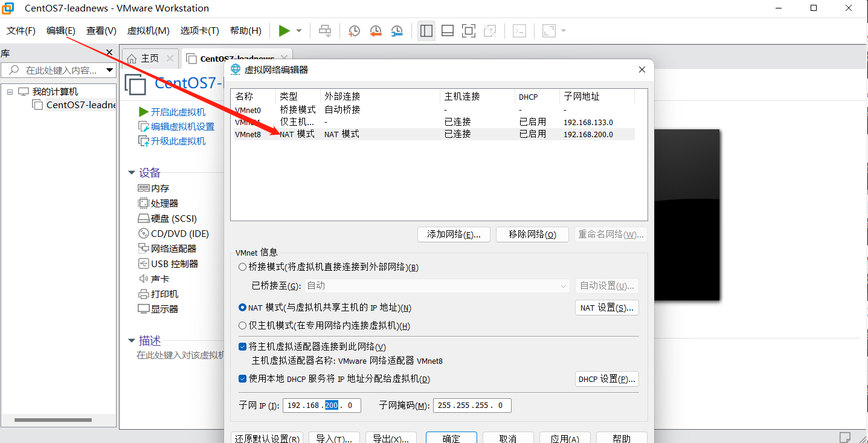This screenshot has height=443, width=868.
Task: Select 我的计算机 in the library tree
Action: [55, 92]
